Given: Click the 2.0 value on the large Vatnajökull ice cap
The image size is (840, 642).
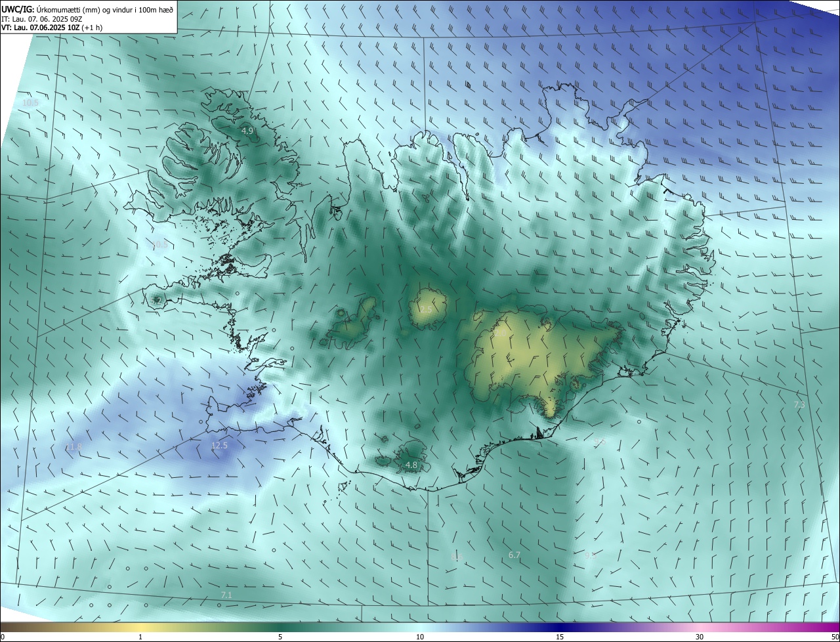Looking at the screenshot, I should pyautogui.click(x=500, y=333).
